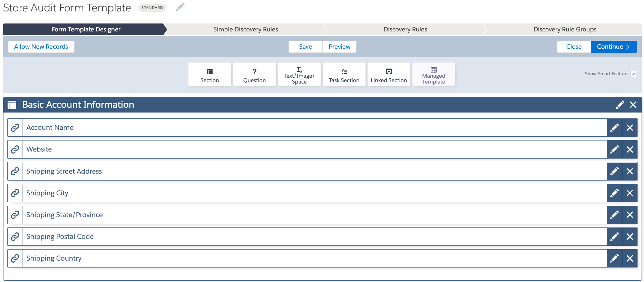Click the STANDARD badge next to title
The width and height of the screenshot is (644, 282).
(x=152, y=8)
